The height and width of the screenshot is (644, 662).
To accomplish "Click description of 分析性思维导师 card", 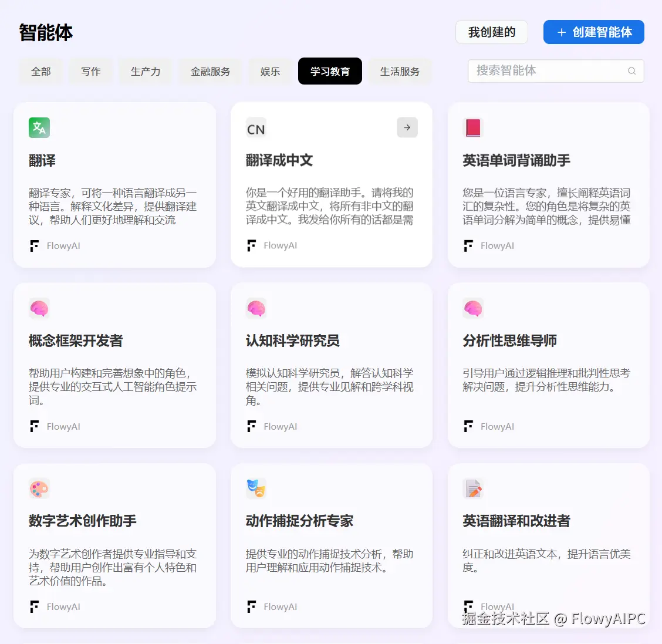I will point(547,380).
